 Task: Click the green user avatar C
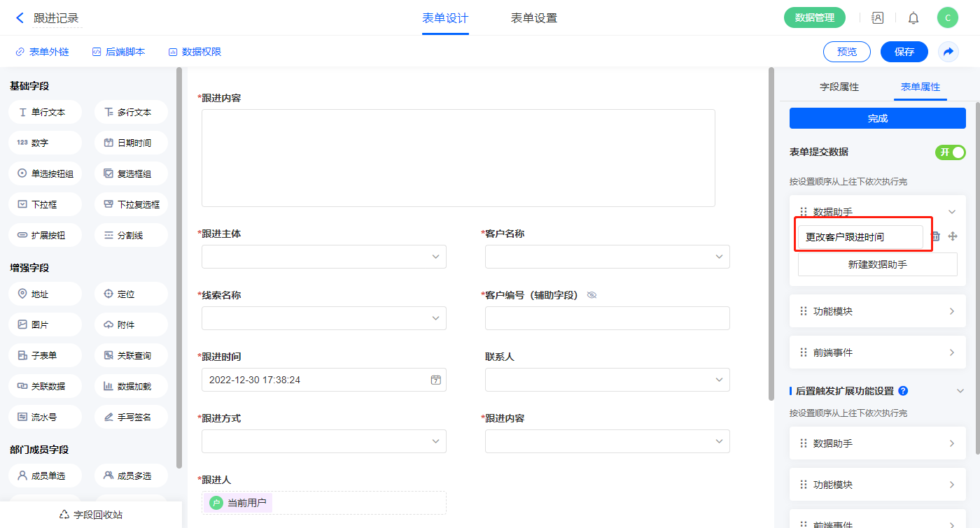click(x=947, y=18)
